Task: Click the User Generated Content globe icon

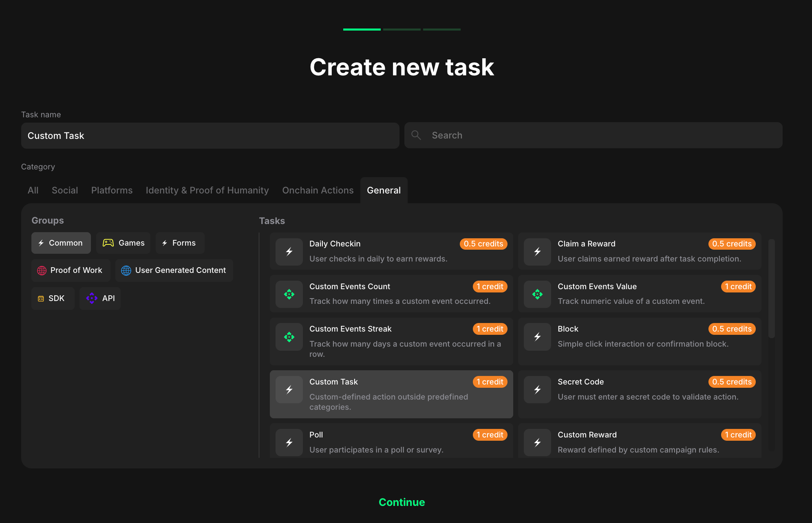Action: click(126, 270)
